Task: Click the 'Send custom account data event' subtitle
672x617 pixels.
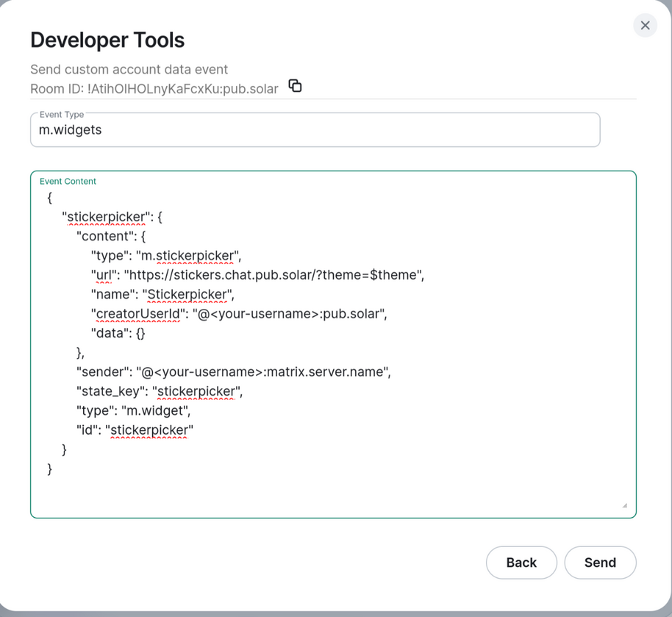Action: point(129,69)
